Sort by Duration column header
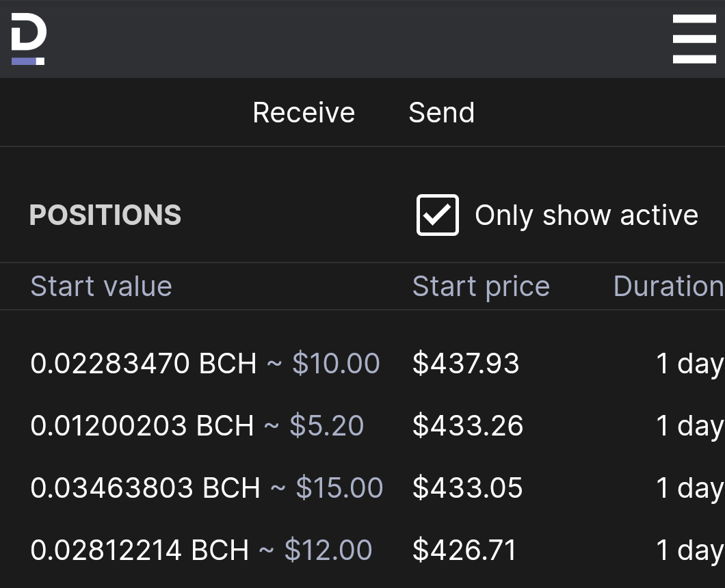Screen dimensions: 725x588 [669, 286]
